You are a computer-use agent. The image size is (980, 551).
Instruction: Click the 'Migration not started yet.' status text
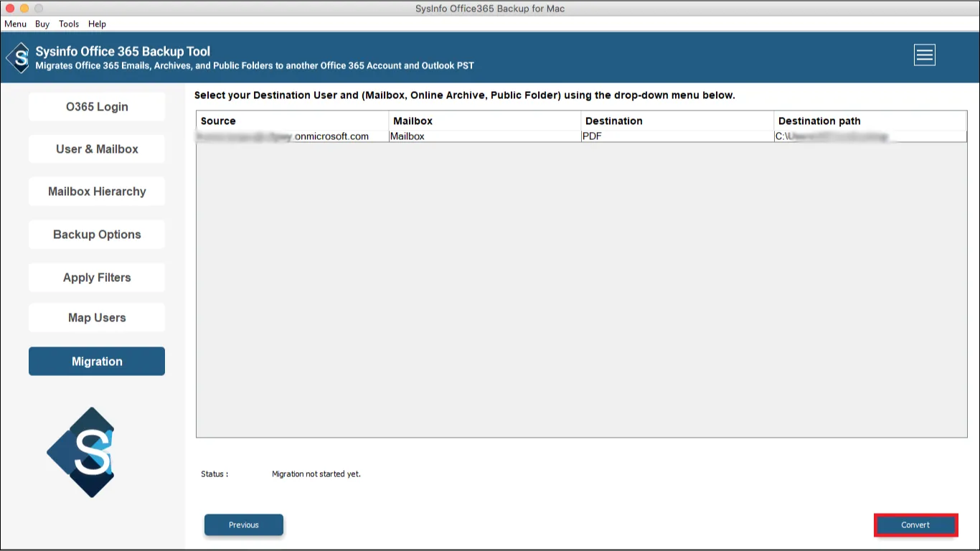pyautogui.click(x=316, y=474)
